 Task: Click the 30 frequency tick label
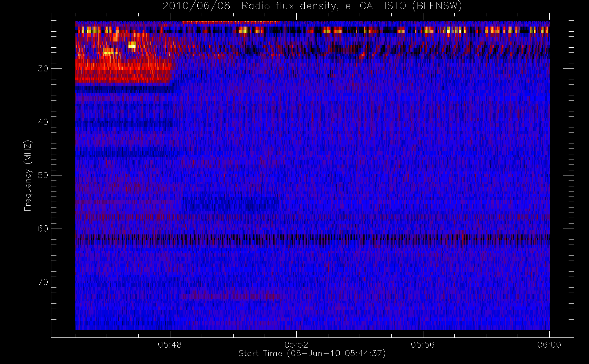(x=43, y=68)
